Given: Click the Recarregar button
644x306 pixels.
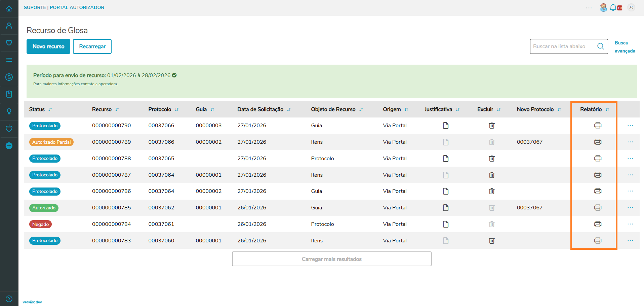Looking at the screenshot, I should click(92, 46).
